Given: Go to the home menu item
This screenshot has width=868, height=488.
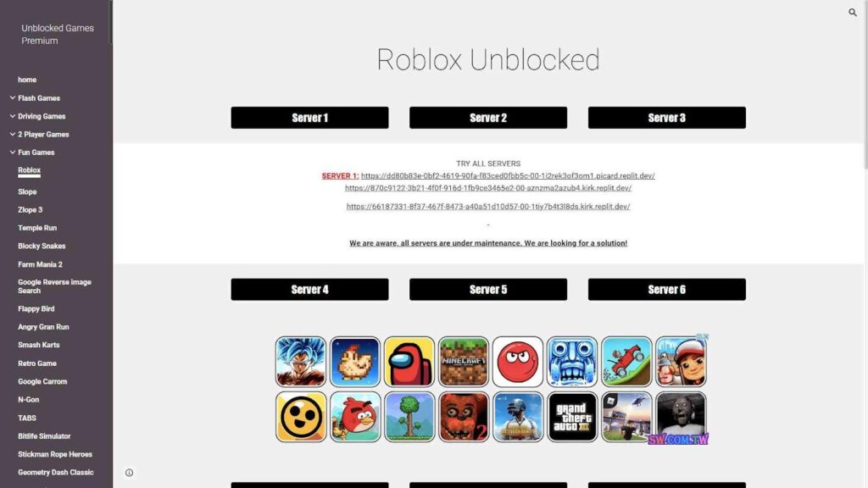Looking at the screenshot, I should [x=27, y=80].
